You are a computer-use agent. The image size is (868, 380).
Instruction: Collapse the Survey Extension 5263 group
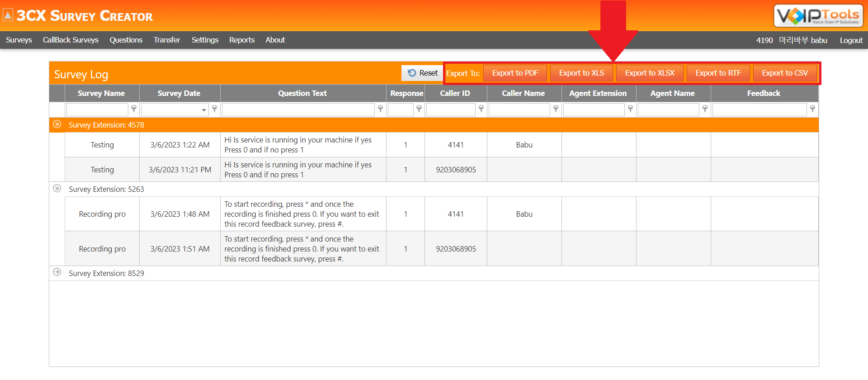pos(57,188)
